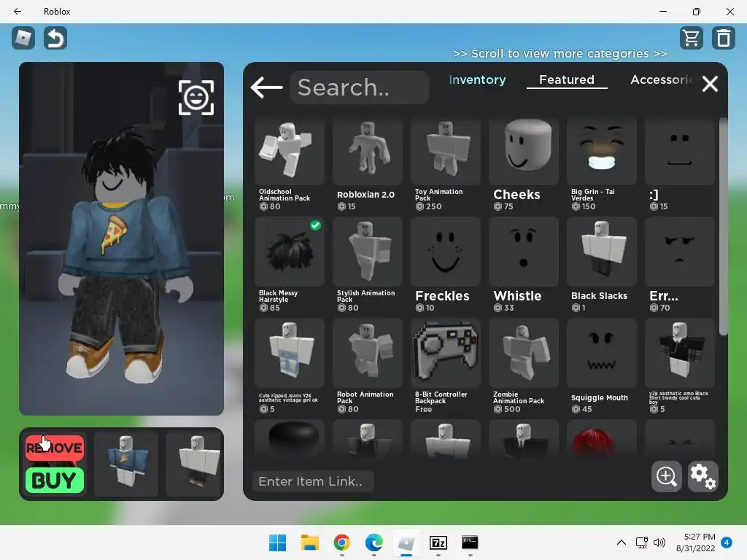The width and height of the screenshot is (747, 560).
Task: Select the Whistle face item
Action: 524,265
